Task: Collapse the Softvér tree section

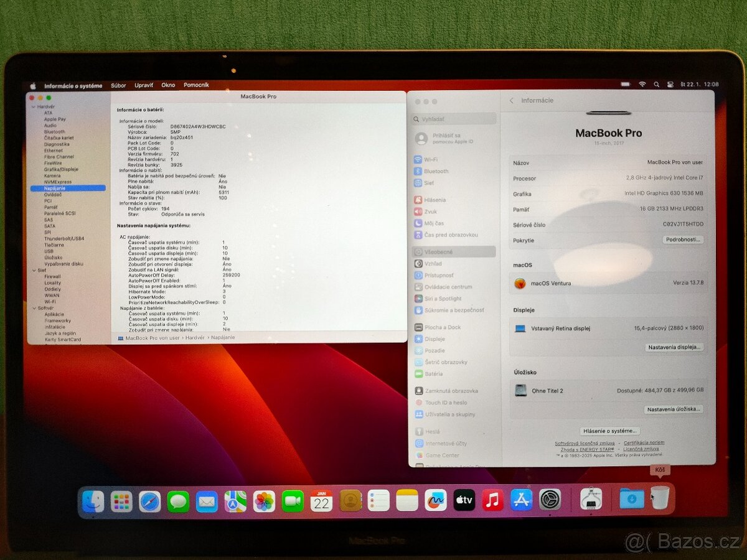Action: click(x=34, y=308)
